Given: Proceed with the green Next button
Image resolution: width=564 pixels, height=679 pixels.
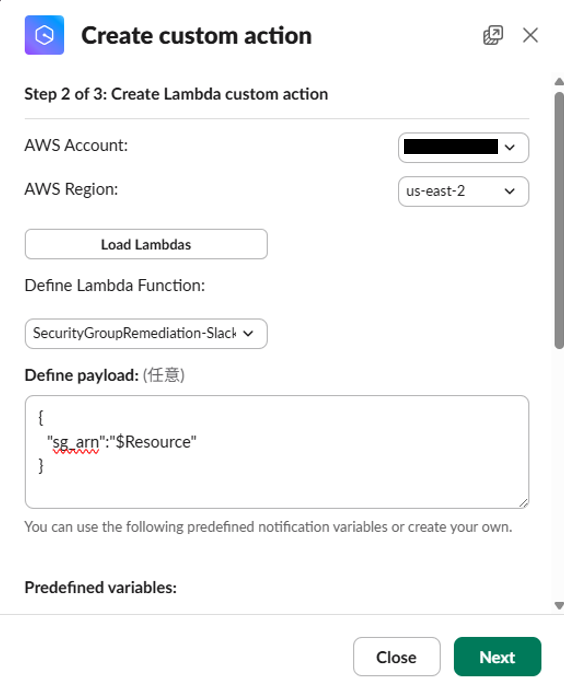Looking at the screenshot, I should [497, 657].
